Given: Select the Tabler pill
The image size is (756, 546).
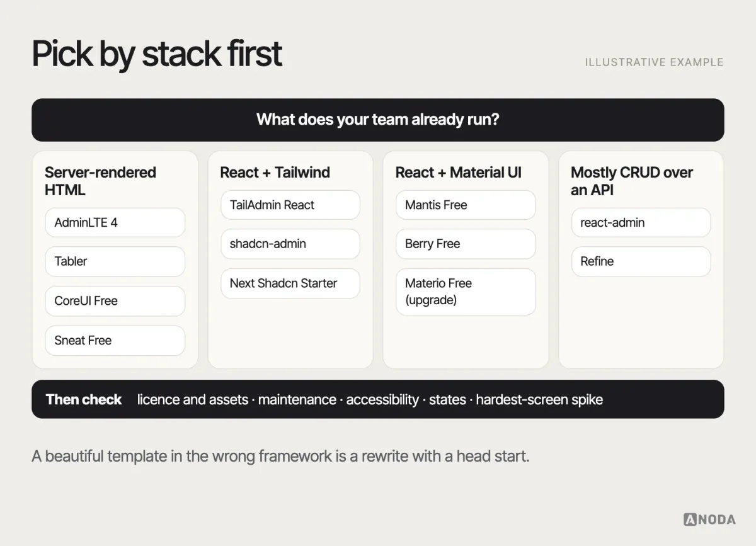Looking at the screenshot, I should click(x=115, y=261).
